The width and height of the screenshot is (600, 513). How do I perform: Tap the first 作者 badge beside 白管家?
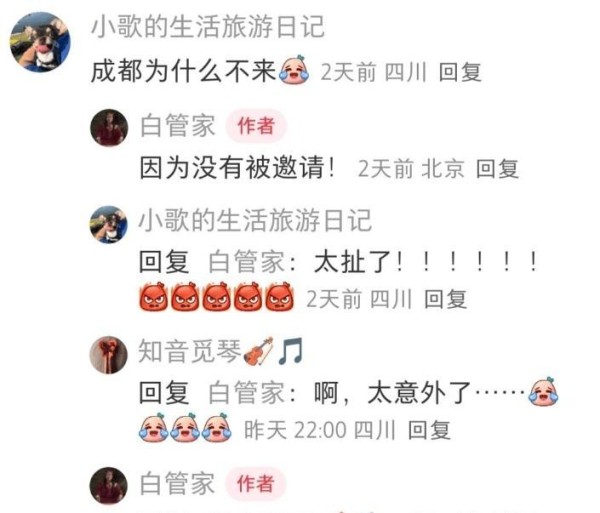point(256,126)
